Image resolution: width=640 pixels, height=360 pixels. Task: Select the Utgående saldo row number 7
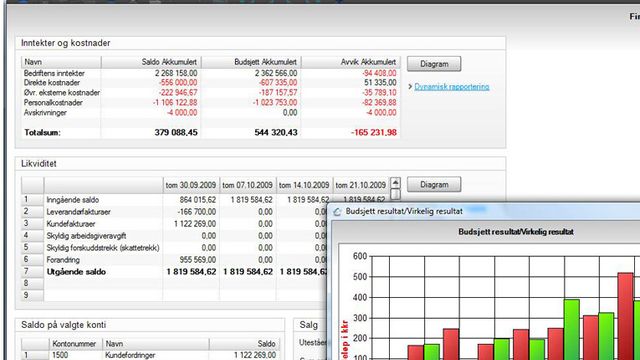tap(32, 271)
